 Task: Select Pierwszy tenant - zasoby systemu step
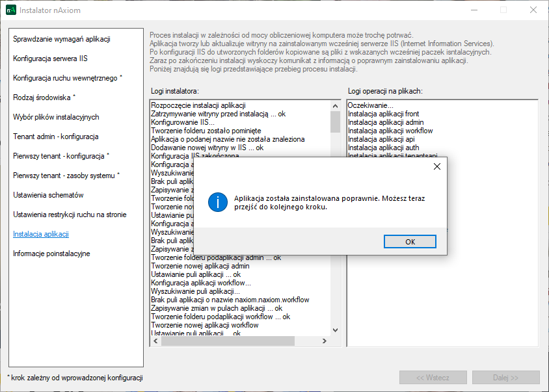tap(66, 176)
